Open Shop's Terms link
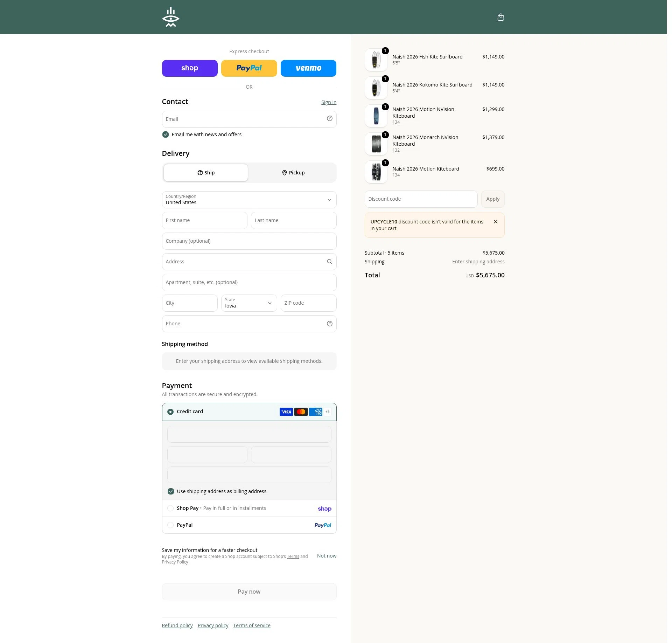This screenshot has width=672, height=643. pos(293,556)
